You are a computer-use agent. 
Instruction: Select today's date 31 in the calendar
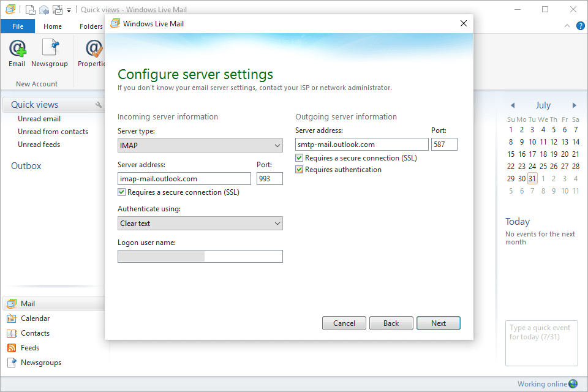click(x=532, y=179)
